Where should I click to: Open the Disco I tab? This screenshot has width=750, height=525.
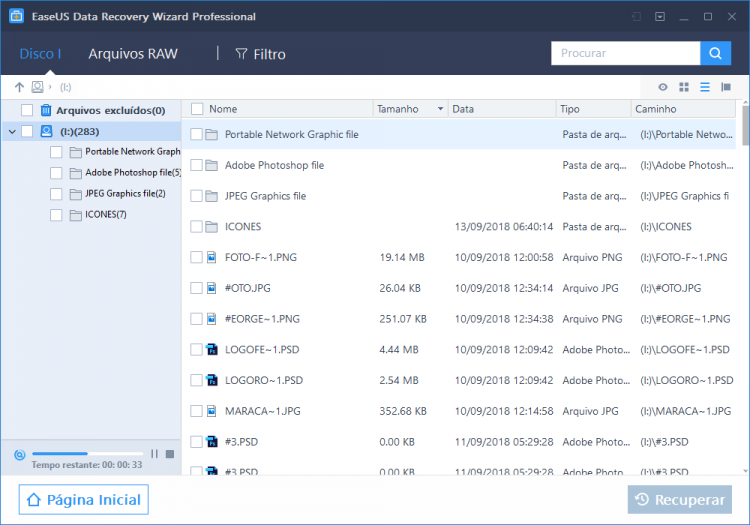pos(40,54)
